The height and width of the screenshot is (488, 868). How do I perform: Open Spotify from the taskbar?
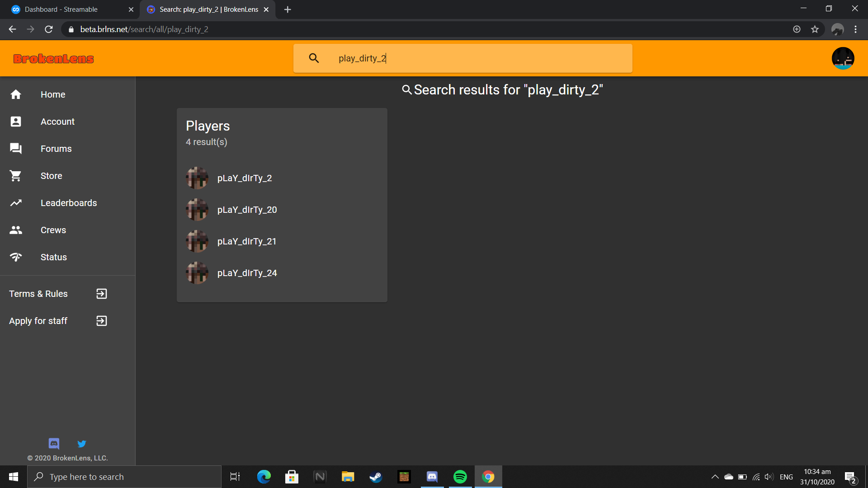(460, 477)
